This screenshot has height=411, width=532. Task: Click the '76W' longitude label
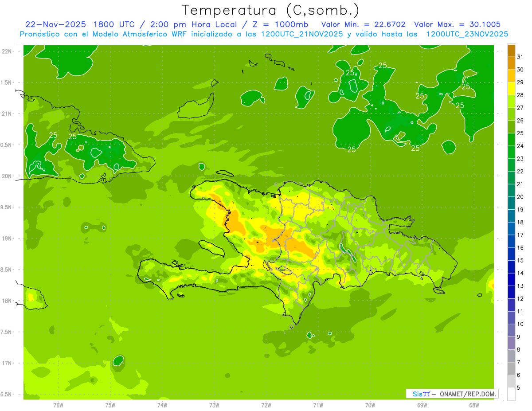tap(58, 405)
